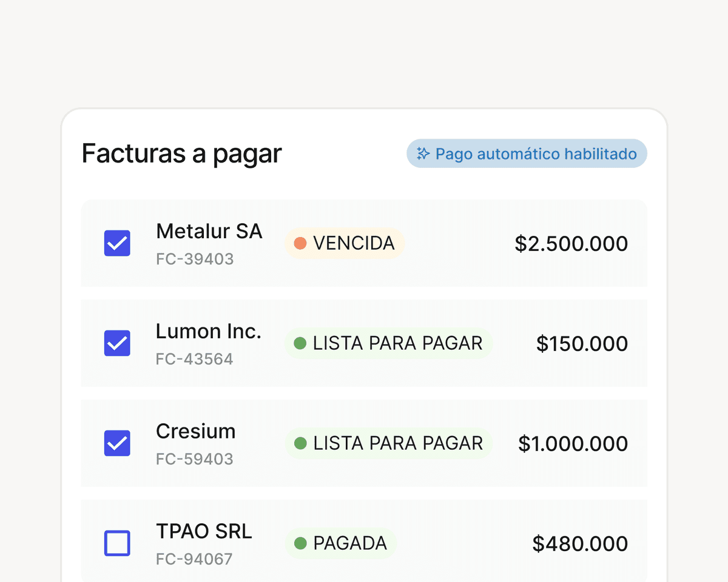Screen dimensions: 728x582
Task: Click the green dot next to PAGADA
Action: [x=301, y=543]
